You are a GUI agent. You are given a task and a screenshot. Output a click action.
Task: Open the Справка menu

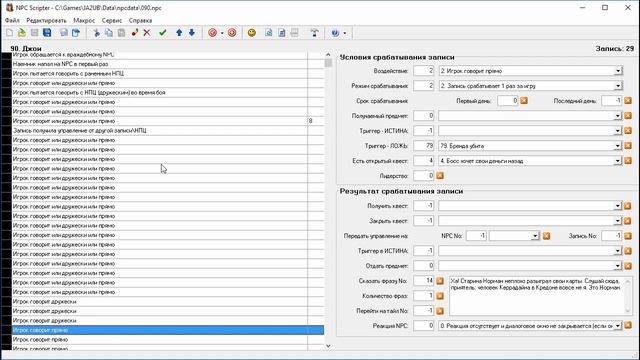(x=140, y=20)
